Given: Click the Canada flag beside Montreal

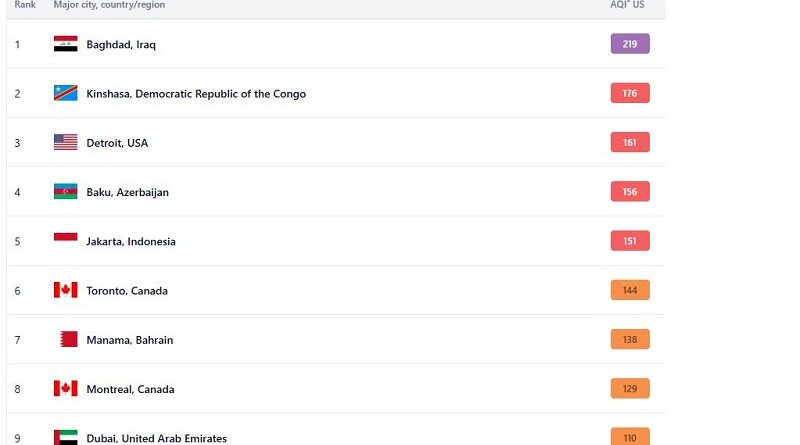Looking at the screenshot, I should pyautogui.click(x=65, y=389).
